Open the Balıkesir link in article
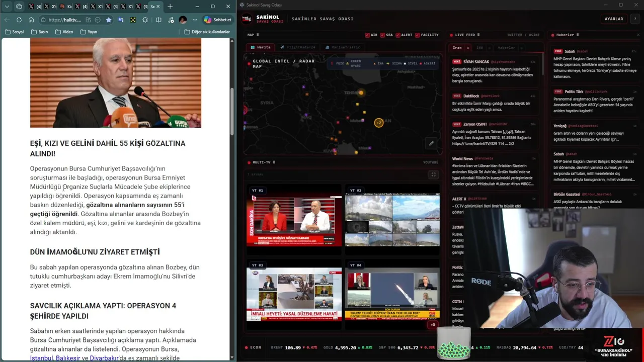Image resolution: width=644 pixels, height=362 pixels. [68, 358]
